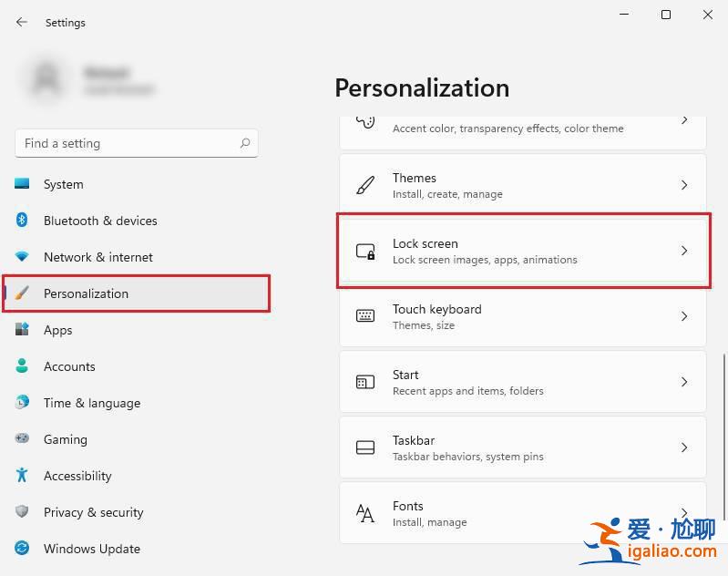Expand the Start settings chevron
728x576 pixels.
tap(684, 382)
